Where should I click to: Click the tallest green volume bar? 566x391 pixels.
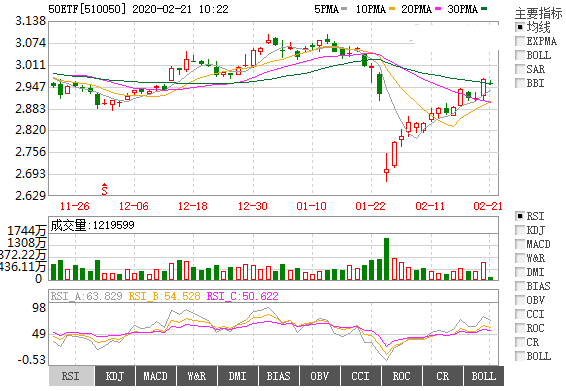(x=386, y=259)
